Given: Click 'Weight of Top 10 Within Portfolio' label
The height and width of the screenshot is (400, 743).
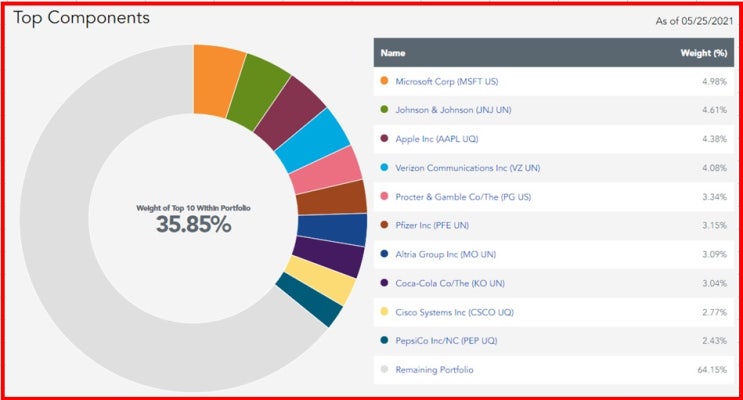Looking at the screenshot, I should pos(193,208).
